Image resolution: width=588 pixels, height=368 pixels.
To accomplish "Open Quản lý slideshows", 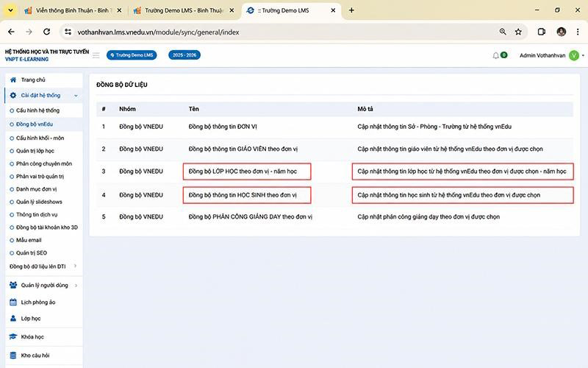I will coord(39,202).
